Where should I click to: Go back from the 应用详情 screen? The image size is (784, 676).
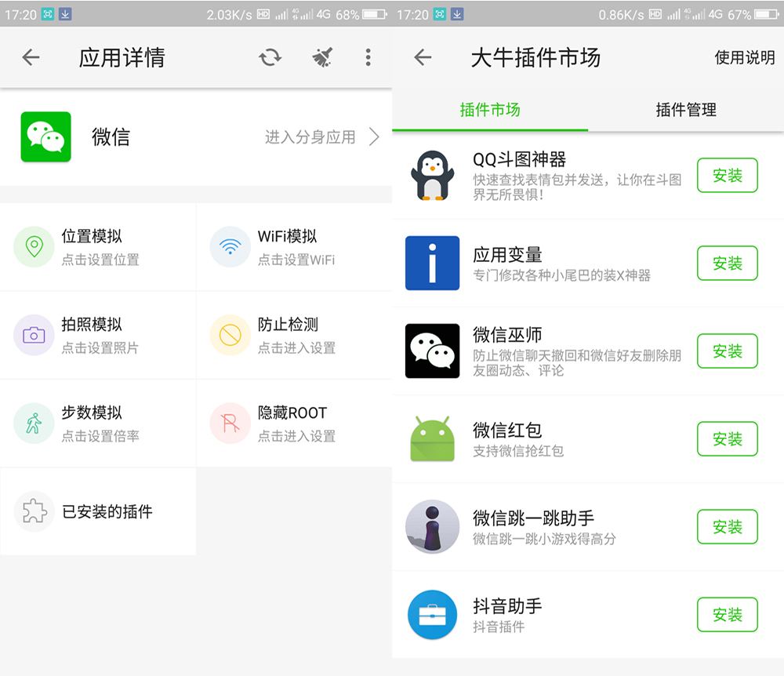(31, 57)
